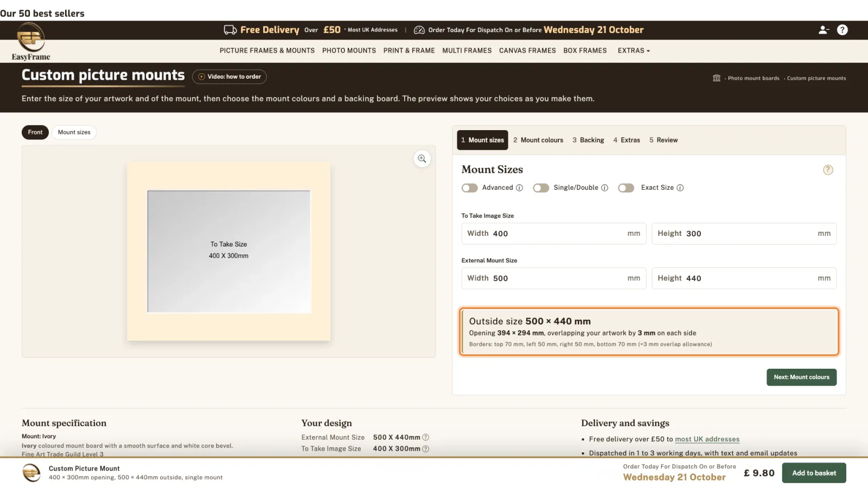The height and width of the screenshot is (488, 868).
Task: Toggle the Single/Double switch
Action: (541, 188)
